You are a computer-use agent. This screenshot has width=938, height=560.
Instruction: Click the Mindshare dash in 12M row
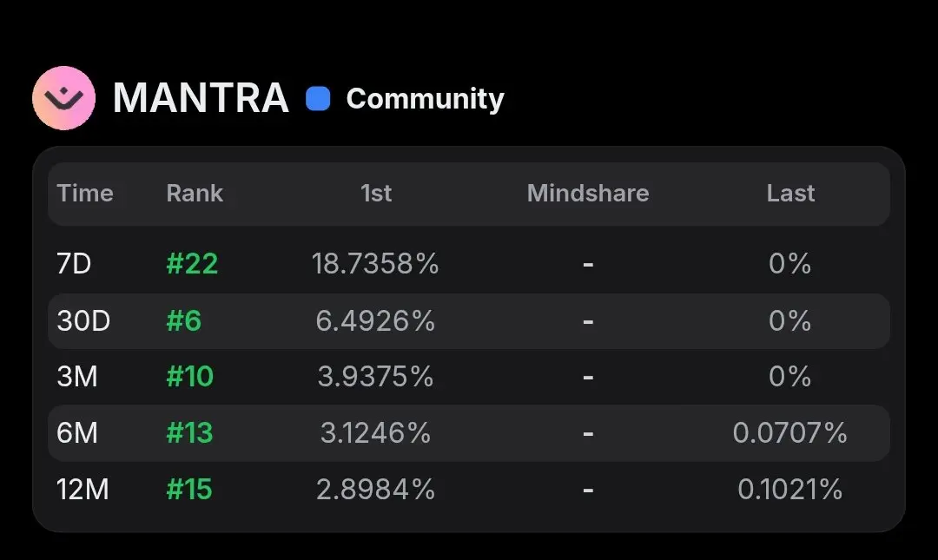pos(588,490)
